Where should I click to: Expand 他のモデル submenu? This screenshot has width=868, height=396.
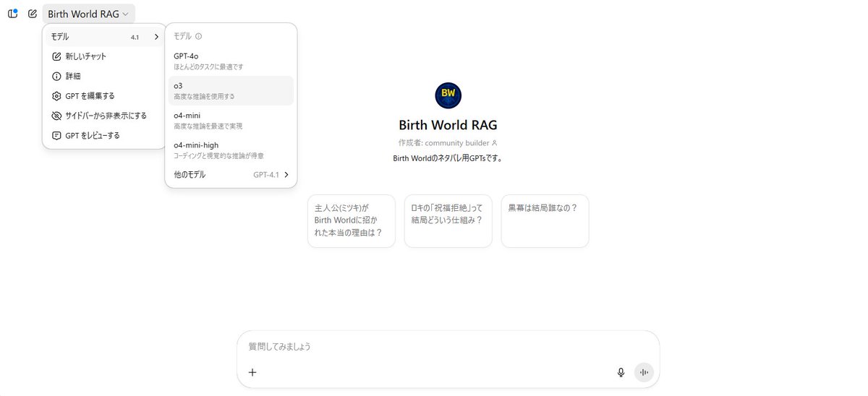pos(231,175)
